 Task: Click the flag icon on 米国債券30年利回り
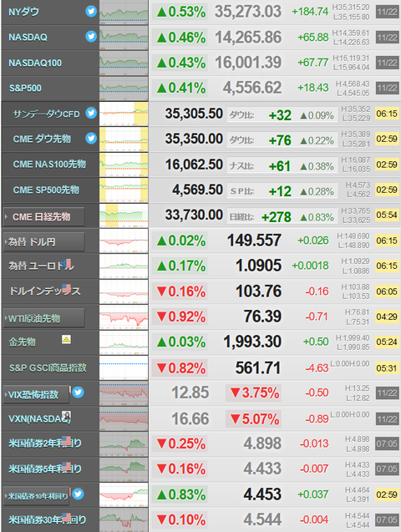67,517
